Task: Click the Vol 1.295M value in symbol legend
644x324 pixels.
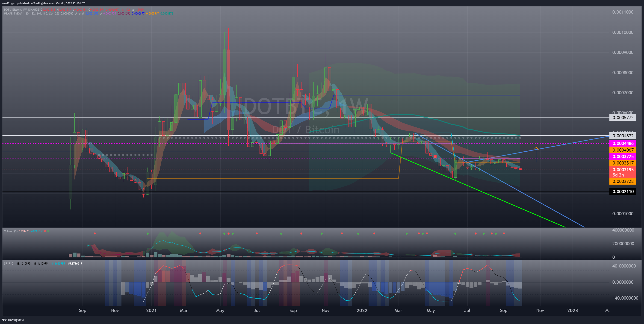Action: coord(138,10)
